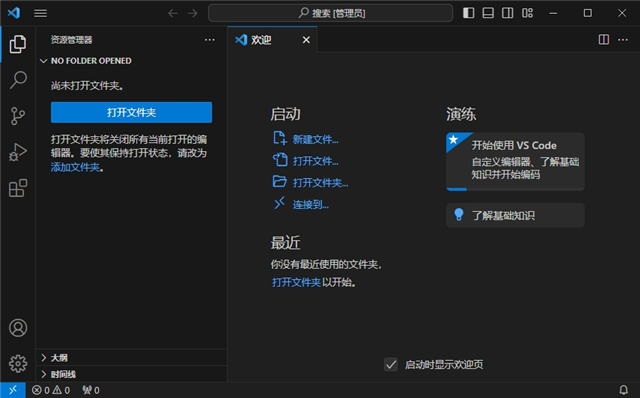Open the Accounts icon in activity bar
Screen dimensions: 640x398
[18, 328]
